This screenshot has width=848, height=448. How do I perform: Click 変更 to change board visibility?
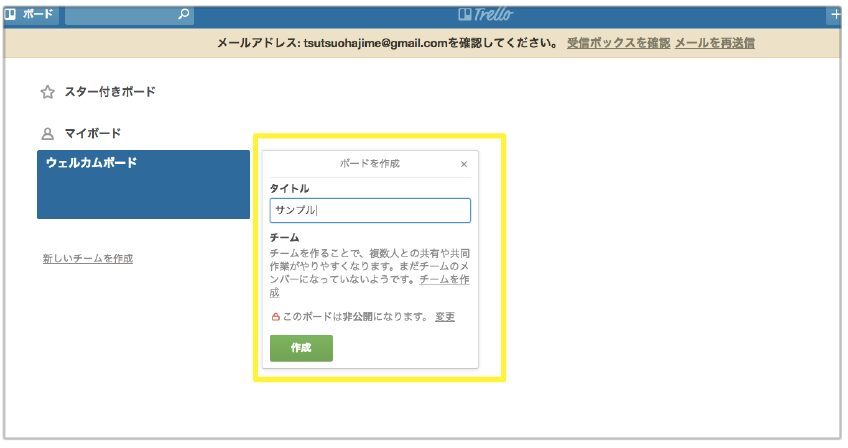(445, 317)
